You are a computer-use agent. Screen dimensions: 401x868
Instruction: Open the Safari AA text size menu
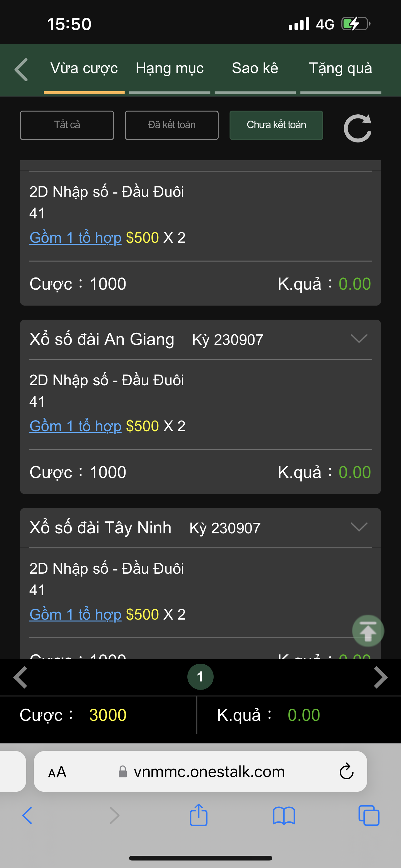pyautogui.click(x=57, y=772)
